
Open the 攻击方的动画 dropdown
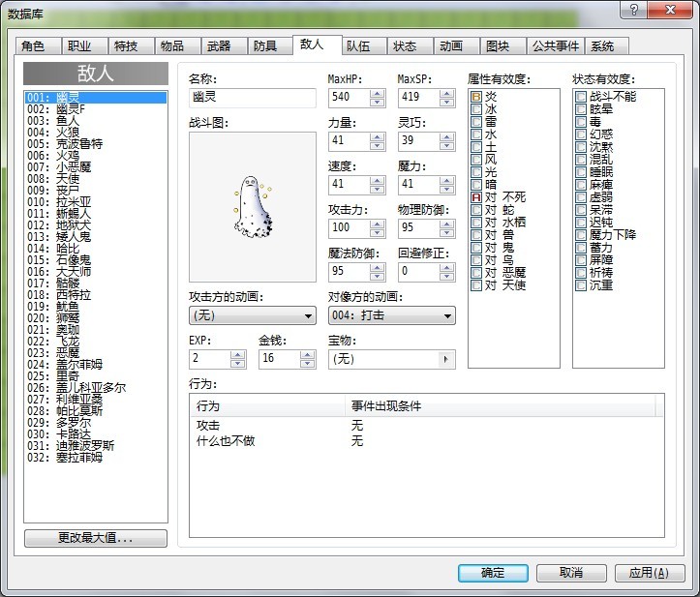click(x=253, y=315)
